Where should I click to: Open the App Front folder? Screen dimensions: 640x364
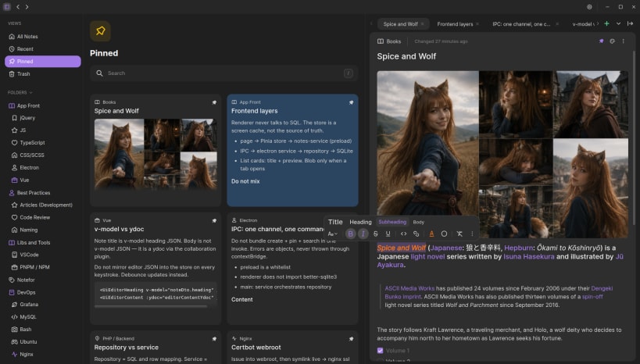43,105
